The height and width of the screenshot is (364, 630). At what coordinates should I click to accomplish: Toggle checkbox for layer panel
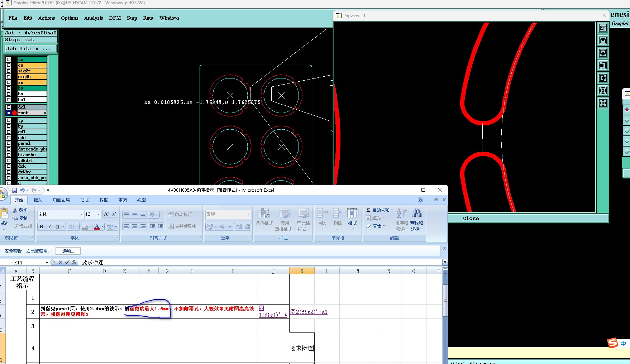pyautogui.click(x=9, y=143)
